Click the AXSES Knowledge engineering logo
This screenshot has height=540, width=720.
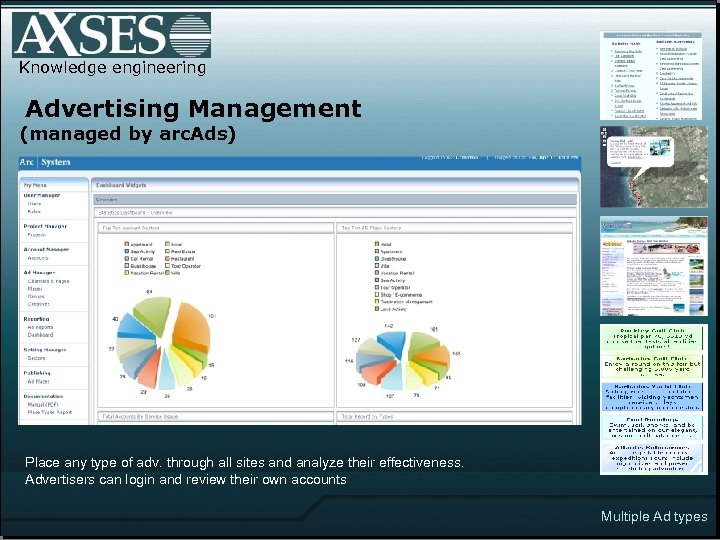pyautogui.click(x=112, y=44)
